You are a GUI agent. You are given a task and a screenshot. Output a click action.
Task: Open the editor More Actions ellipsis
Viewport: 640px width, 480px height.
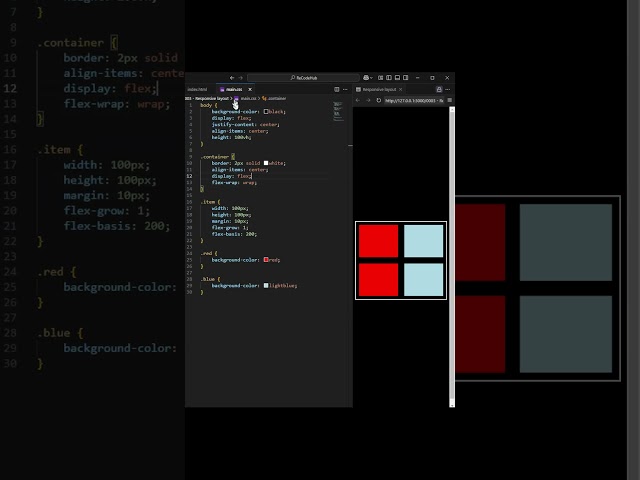(345, 89)
